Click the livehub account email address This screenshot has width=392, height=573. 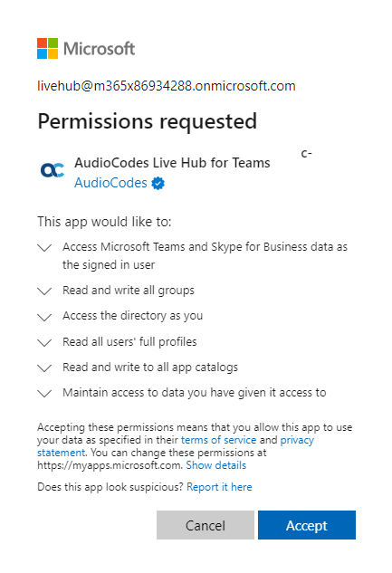point(167,86)
